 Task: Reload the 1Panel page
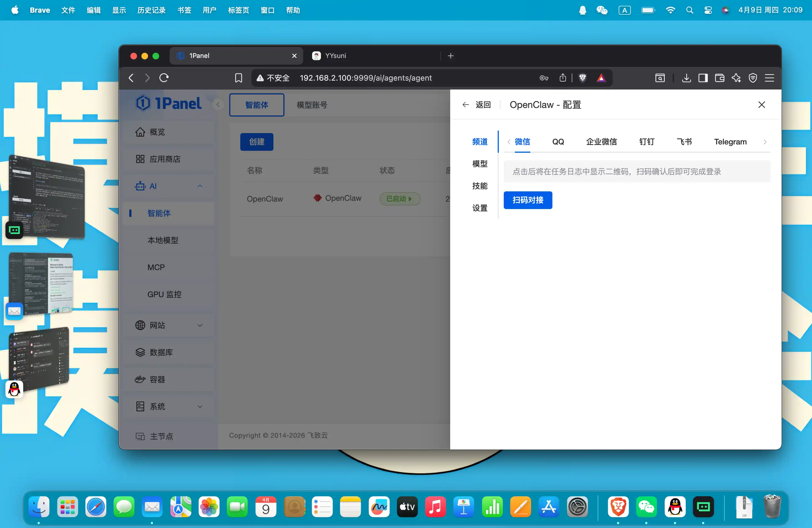click(x=164, y=78)
